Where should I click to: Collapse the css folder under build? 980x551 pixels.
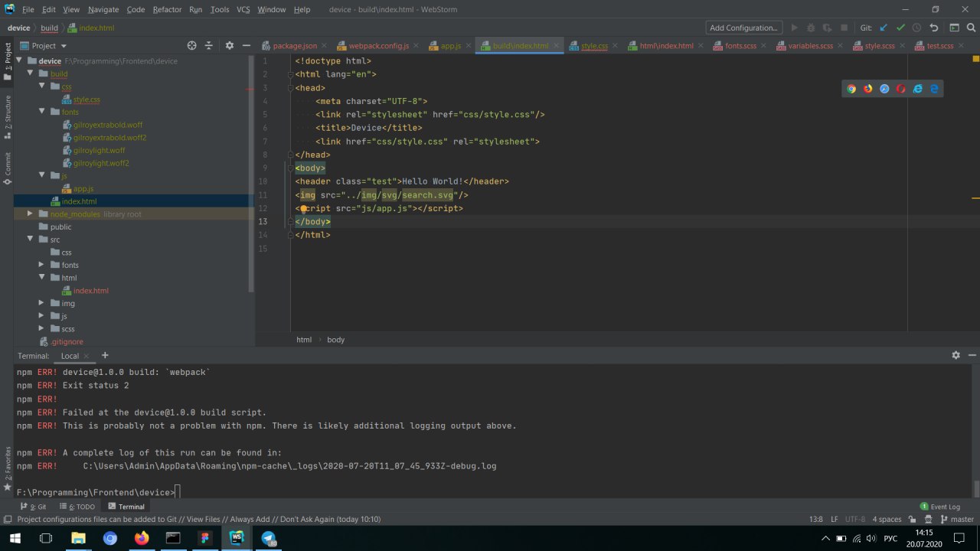coord(42,86)
